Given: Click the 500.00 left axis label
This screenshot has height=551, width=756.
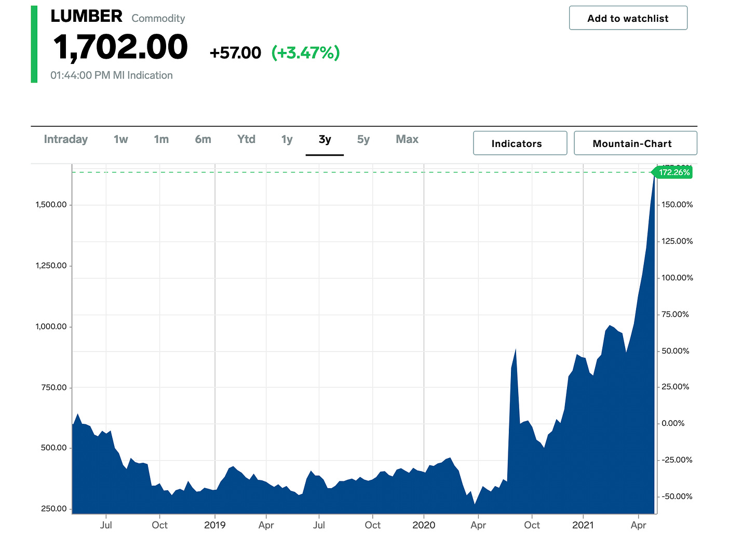Looking at the screenshot, I should click(54, 448).
